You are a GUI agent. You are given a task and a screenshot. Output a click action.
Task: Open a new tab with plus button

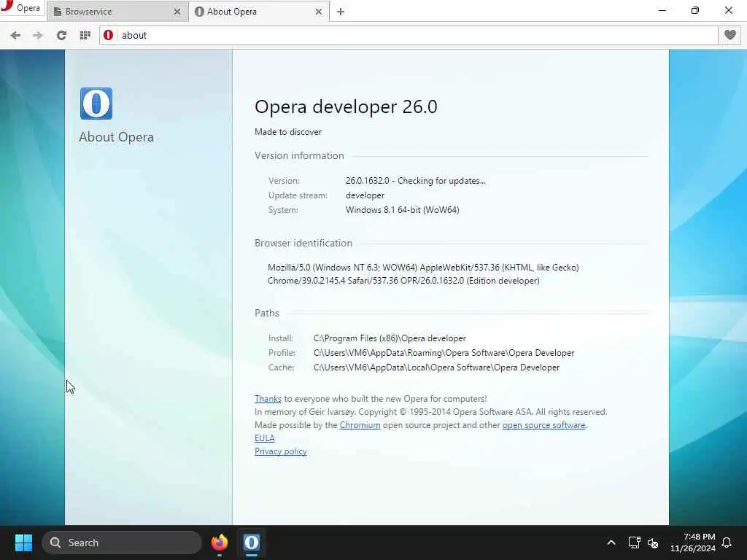pyautogui.click(x=340, y=12)
